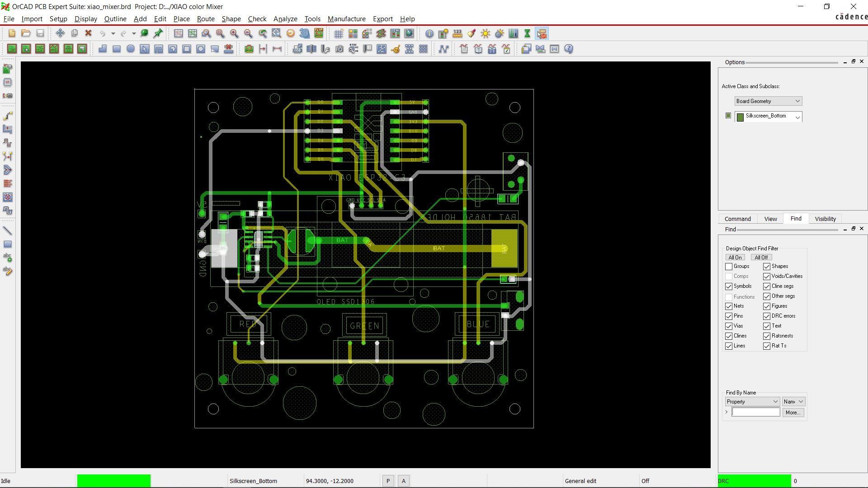Image resolution: width=868 pixels, height=488 pixels.
Task: Open the 3D canvas viewer icon
Action: [305, 33]
